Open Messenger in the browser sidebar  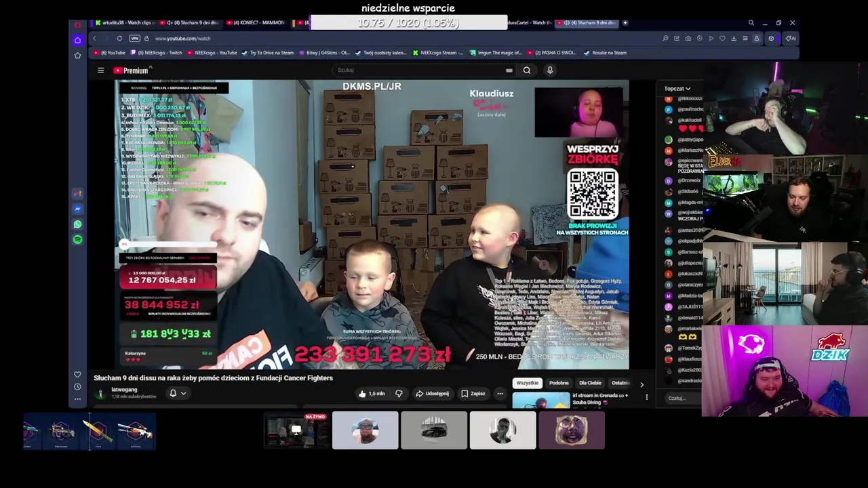coord(77,209)
